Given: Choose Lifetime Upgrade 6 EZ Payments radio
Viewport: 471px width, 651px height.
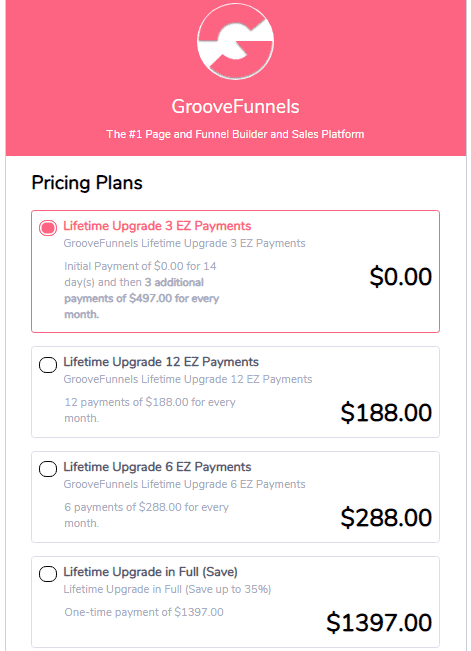Looking at the screenshot, I should 48,469.
